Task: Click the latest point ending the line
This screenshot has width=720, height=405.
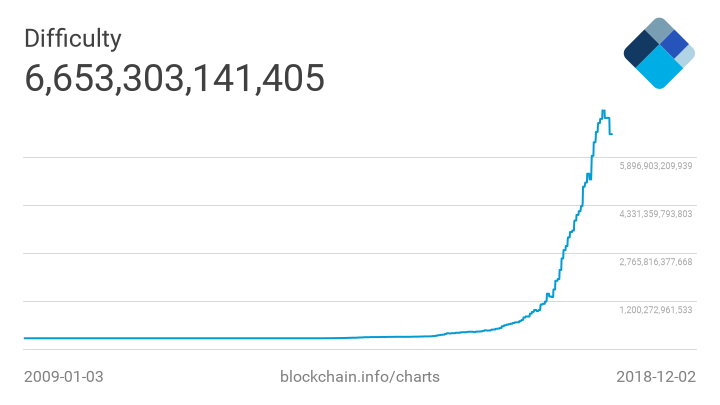Action: [611, 133]
